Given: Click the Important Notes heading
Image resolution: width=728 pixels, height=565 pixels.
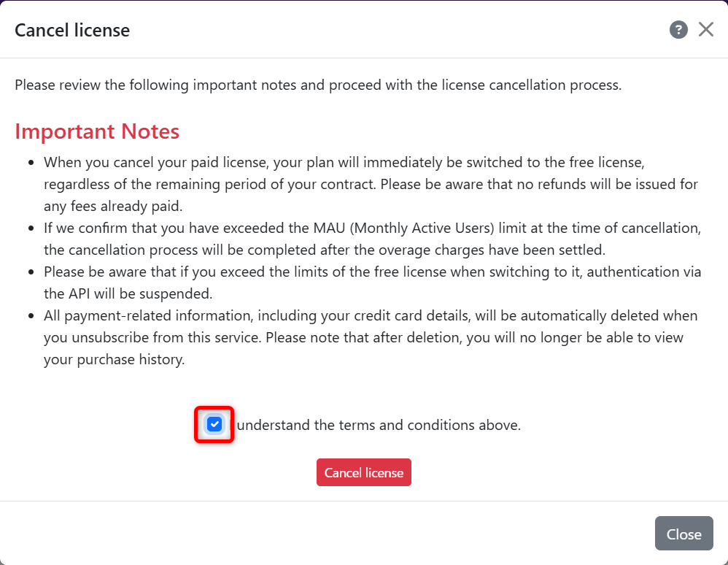Looking at the screenshot, I should click(x=97, y=131).
